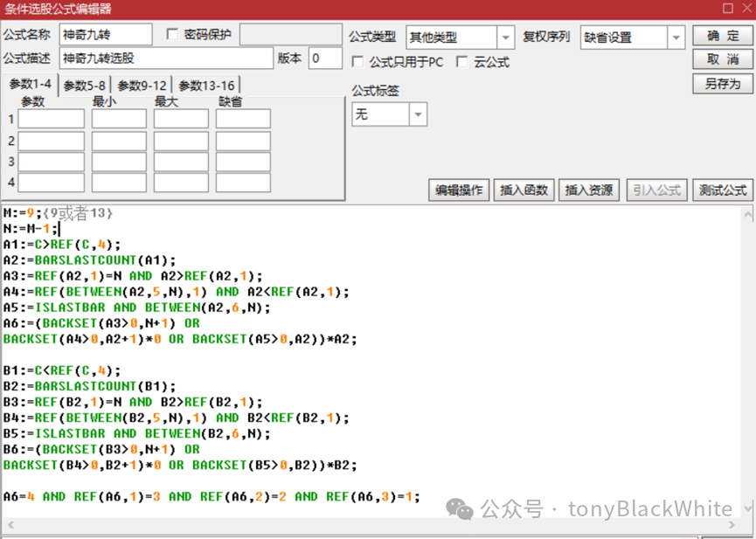Screen dimensions: 756x539
Task: Click row 1 最小 field
Action: [119, 119]
